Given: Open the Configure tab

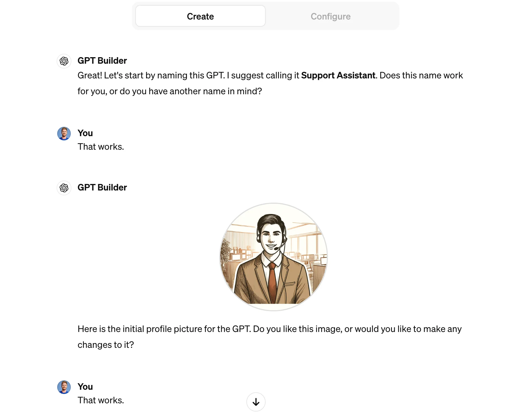Looking at the screenshot, I should pos(330,16).
